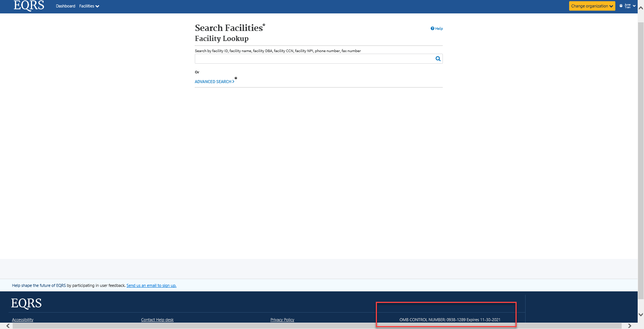Viewport: 644px width, 329px height.
Task: Open the Change organization dropdown
Action: click(592, 6)
